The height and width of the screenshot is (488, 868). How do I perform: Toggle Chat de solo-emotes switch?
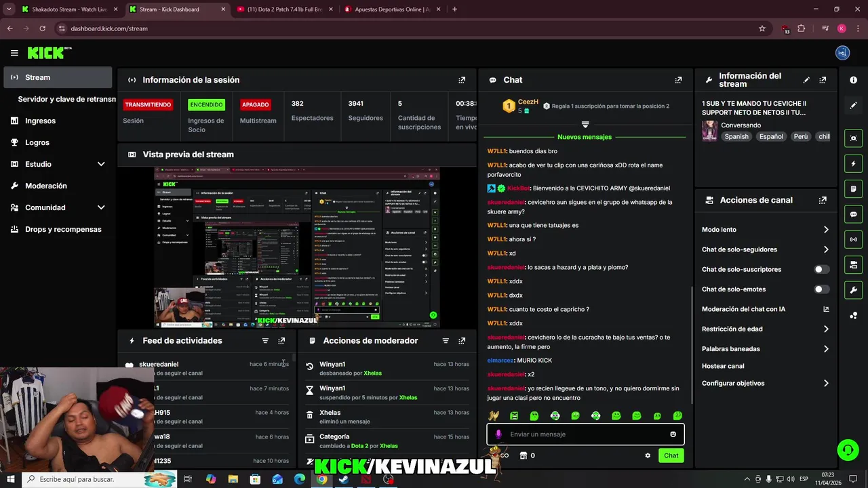(x=821, y=289)
